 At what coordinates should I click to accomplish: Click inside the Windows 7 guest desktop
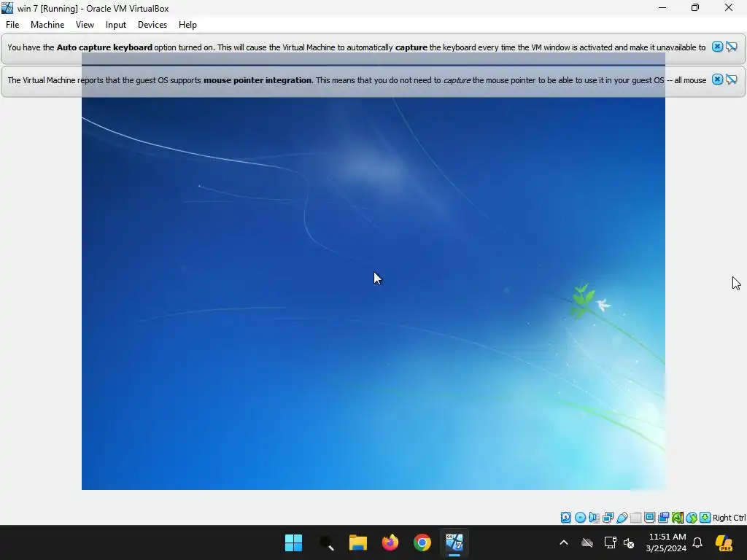[373, 294]
